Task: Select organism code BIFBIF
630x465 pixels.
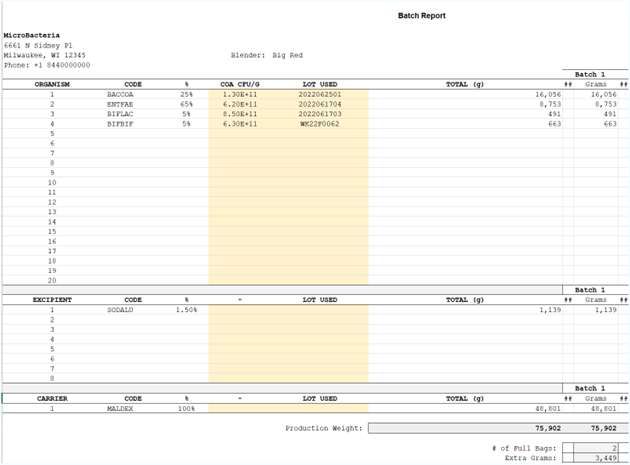Action: tap(120, 124)
